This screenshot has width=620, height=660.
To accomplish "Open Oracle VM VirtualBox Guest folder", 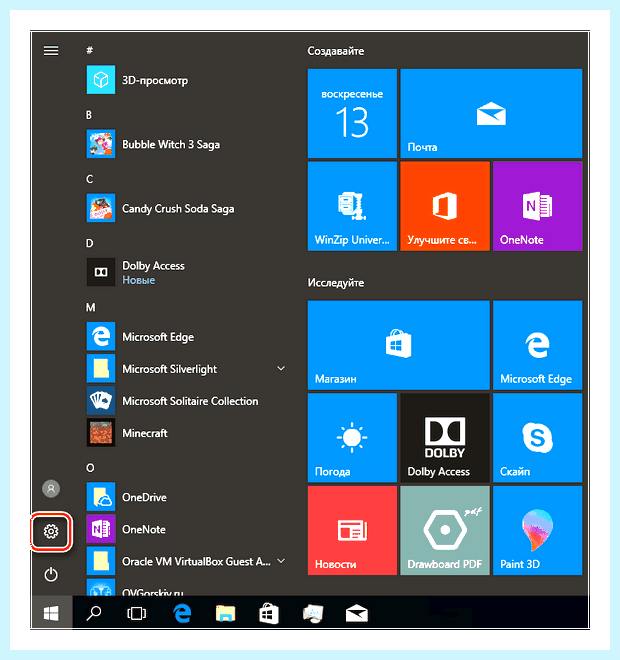I will (x=187, y=561).
